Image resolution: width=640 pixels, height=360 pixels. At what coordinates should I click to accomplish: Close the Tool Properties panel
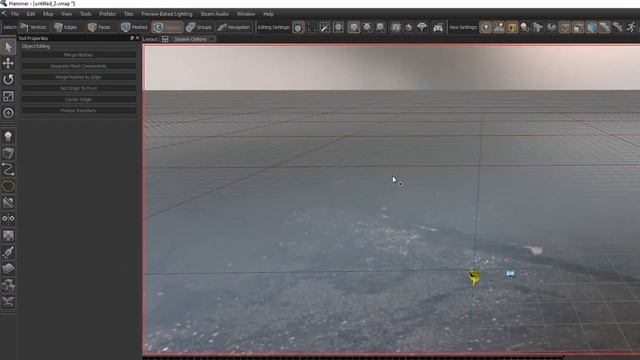[x=138, y=38]
